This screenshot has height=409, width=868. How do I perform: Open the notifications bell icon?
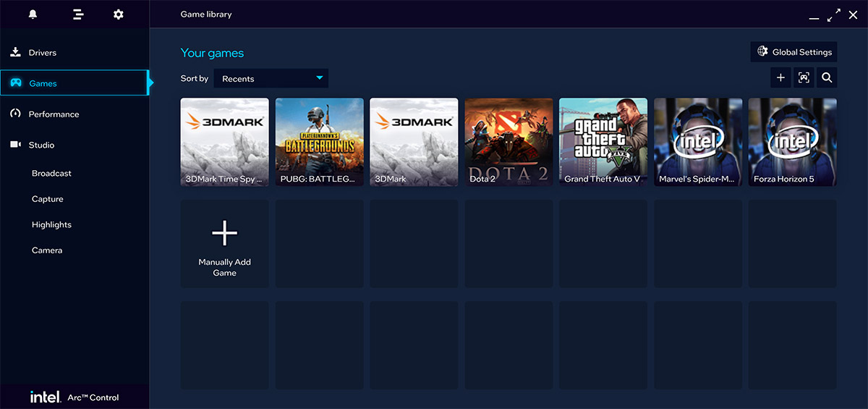click(33, 14)
